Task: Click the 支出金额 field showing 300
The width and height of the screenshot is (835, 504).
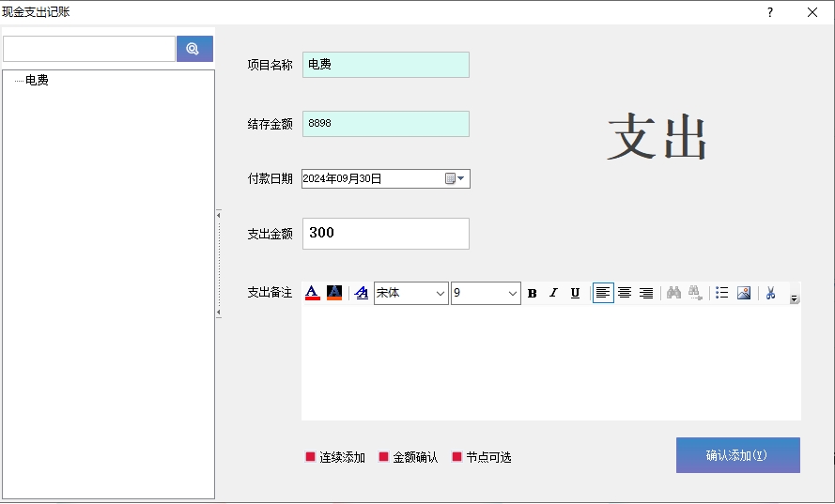Action: point(385,234)
